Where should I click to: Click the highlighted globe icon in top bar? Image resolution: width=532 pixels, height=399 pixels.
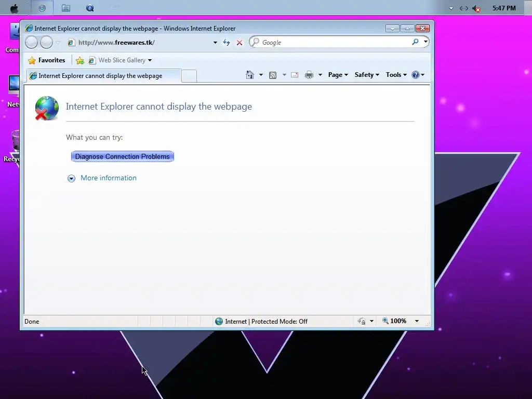42,8
